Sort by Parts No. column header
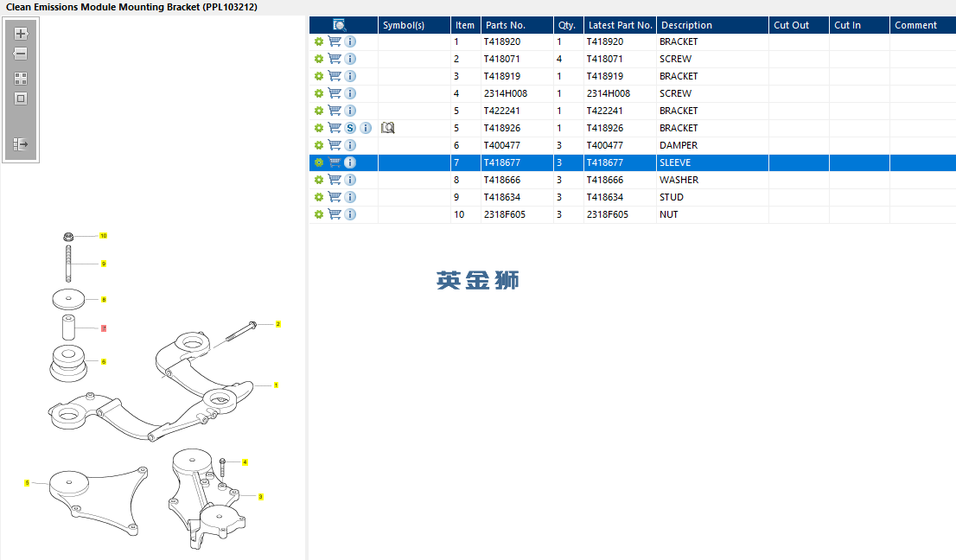 (517, 25)
